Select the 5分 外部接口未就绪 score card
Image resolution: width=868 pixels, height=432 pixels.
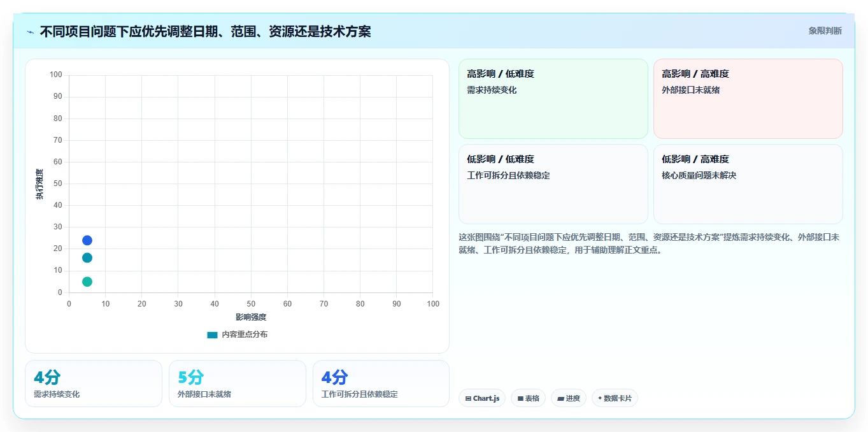[238, 384]
